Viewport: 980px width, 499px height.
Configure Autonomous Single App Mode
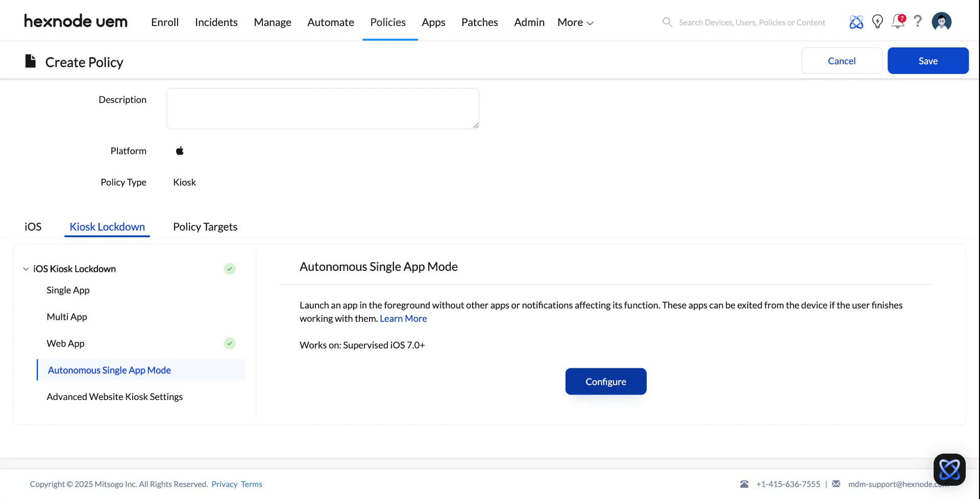pos(606,381)
